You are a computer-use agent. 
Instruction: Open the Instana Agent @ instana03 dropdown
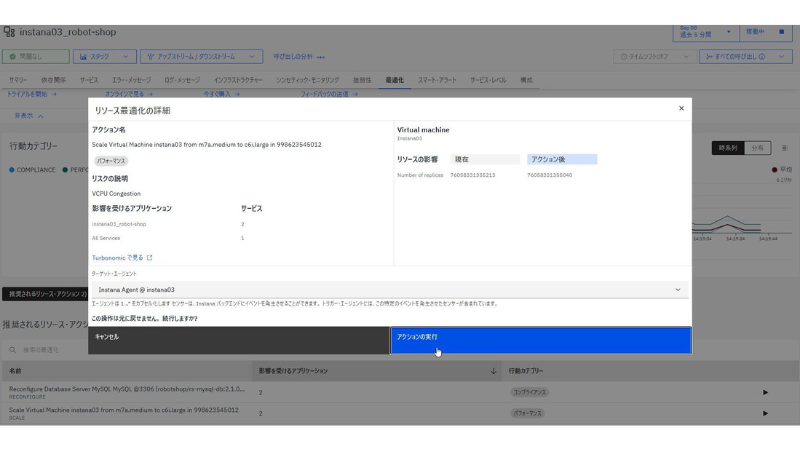click(390, 290)
